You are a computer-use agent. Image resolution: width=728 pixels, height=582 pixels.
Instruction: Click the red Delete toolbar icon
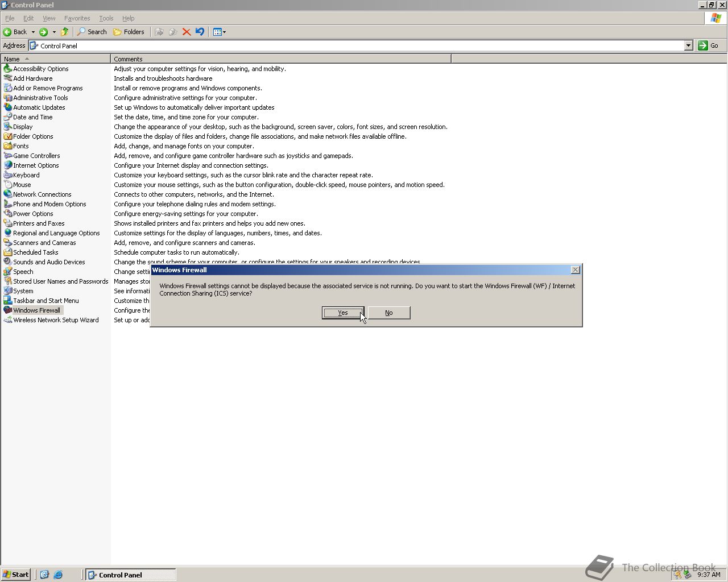tap(186, 32)
